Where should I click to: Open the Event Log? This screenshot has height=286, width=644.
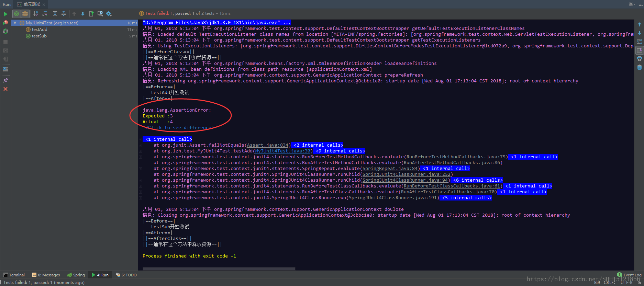pos(629,275)
